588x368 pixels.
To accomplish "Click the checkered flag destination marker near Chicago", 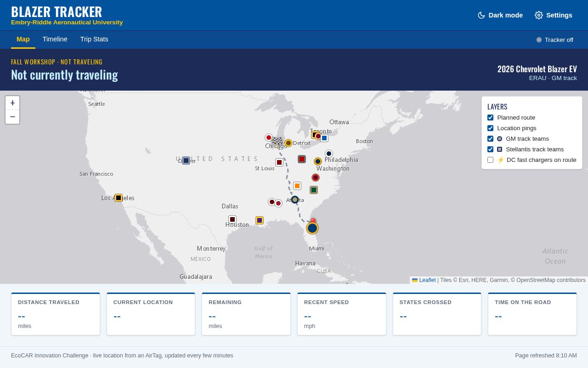I will click(x=277, y=141).
